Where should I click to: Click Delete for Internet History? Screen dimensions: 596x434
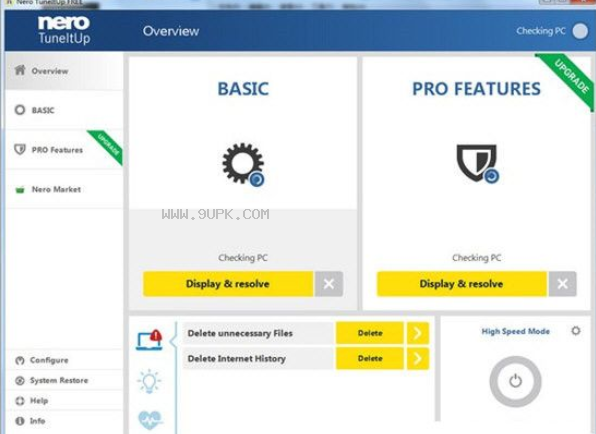[370, 358]
